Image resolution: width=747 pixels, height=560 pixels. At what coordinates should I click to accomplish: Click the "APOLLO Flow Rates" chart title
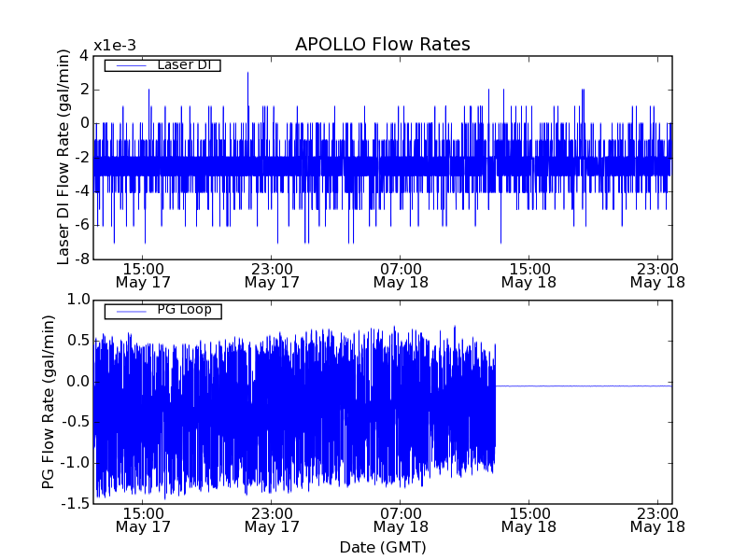point(382,45)
